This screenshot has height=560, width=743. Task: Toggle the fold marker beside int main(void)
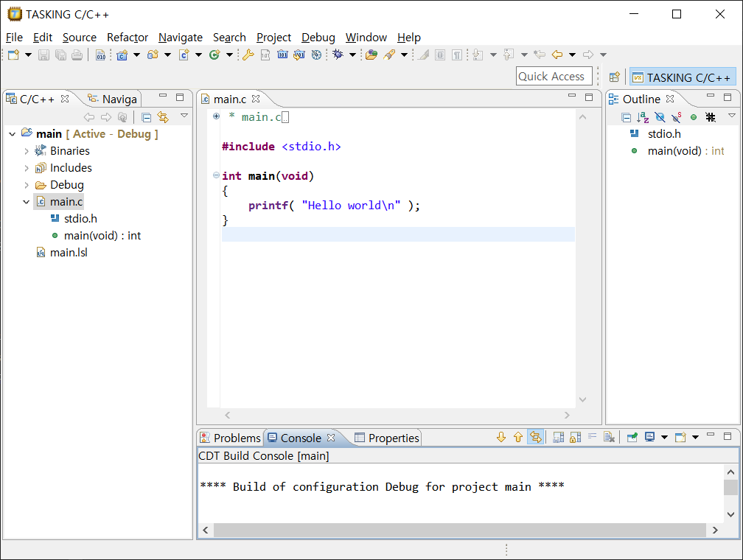pos(216,175)
